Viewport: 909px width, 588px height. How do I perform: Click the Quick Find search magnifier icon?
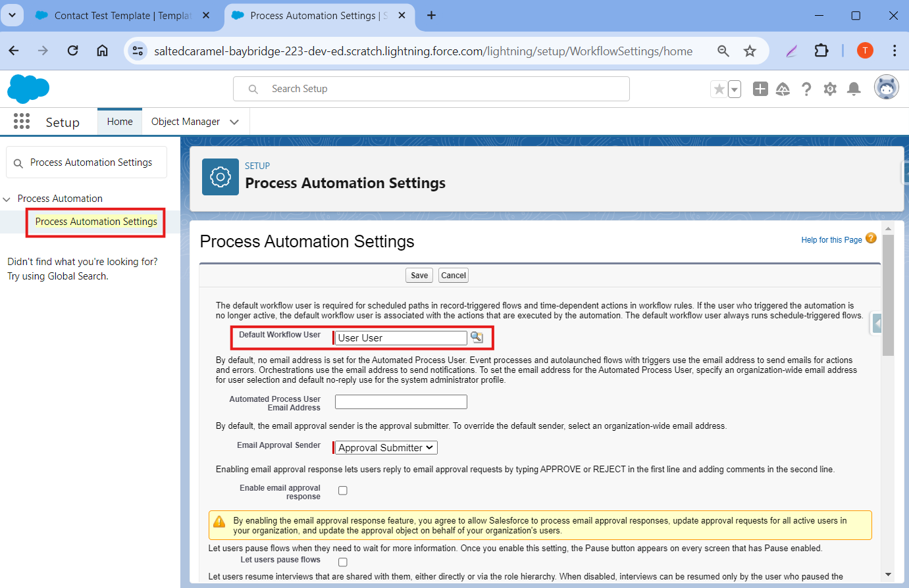coord(18,163)
